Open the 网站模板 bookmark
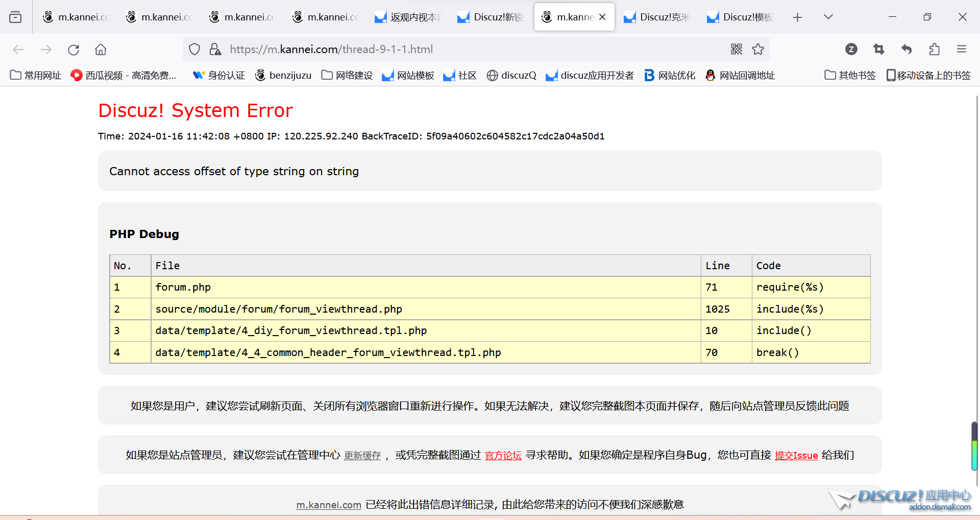Image resolution: width=980 pixels, height=520 pixels. 408,76
